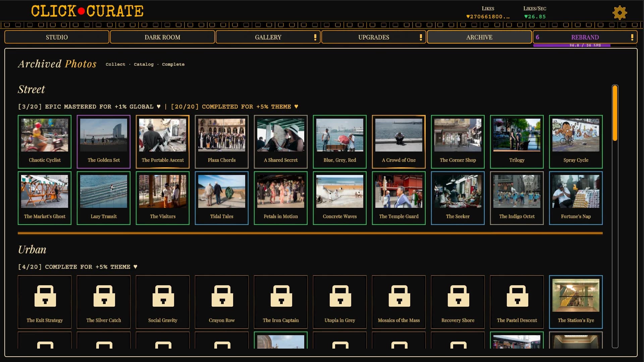Open The Temple Guard photo
This screenshot has width=644, height=362.
(399, 198)
